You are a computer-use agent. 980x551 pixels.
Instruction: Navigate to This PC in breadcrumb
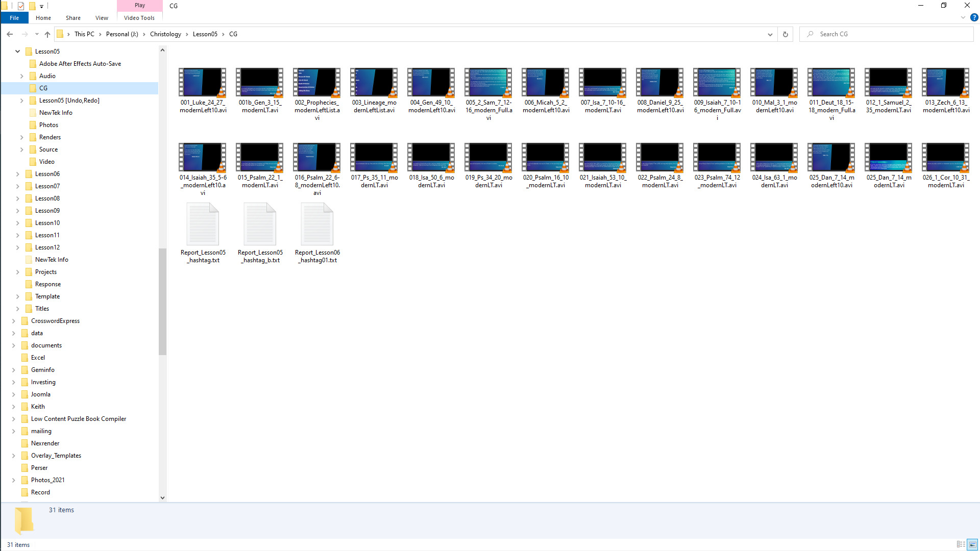coord(84,34)
